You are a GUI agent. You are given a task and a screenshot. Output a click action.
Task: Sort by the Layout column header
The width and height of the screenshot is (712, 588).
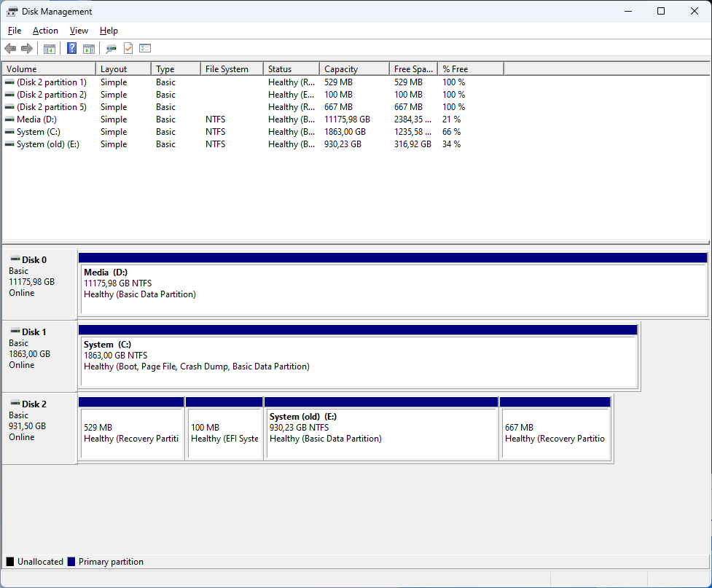tap(123, 69)
